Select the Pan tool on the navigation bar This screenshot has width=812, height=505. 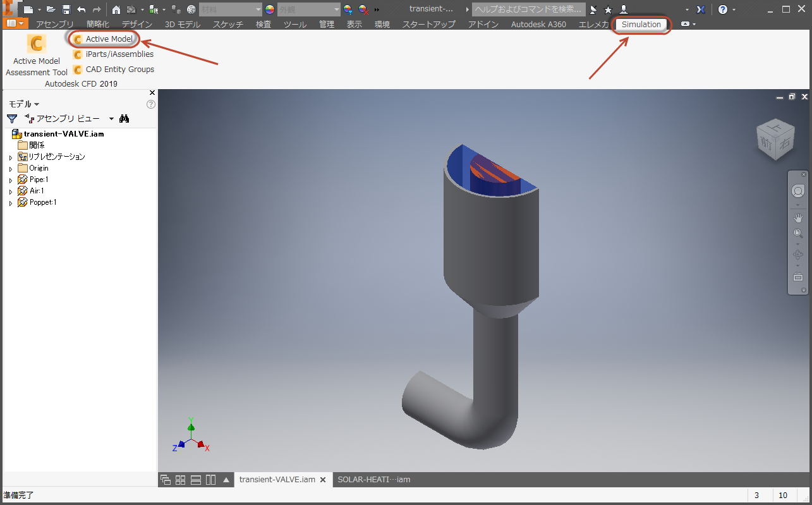click(797, 217)
